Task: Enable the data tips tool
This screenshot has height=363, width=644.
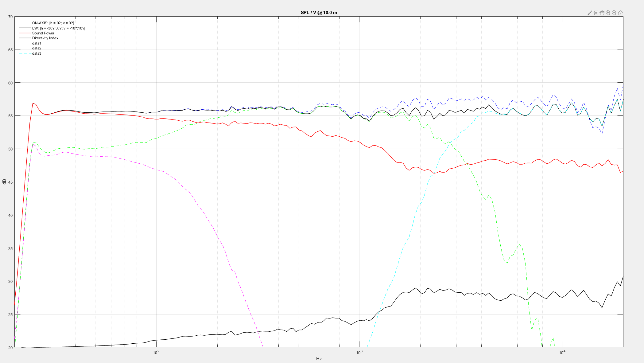Action: [596, 13]
